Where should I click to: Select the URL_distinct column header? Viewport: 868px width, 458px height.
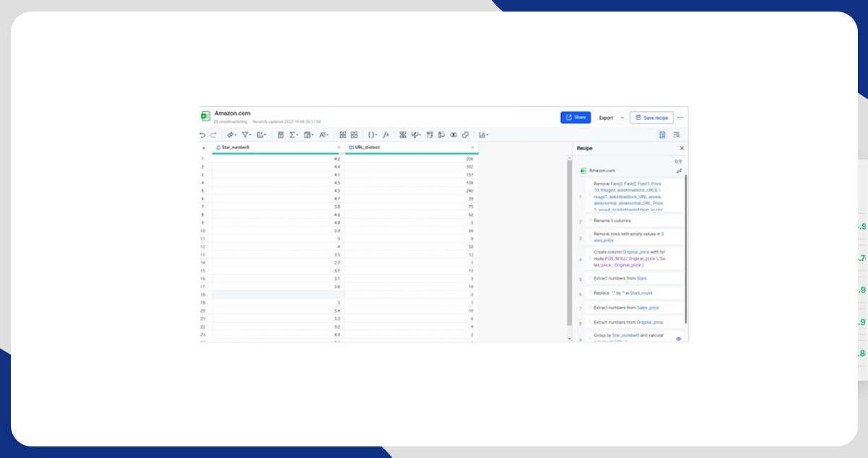click(412, 147)
